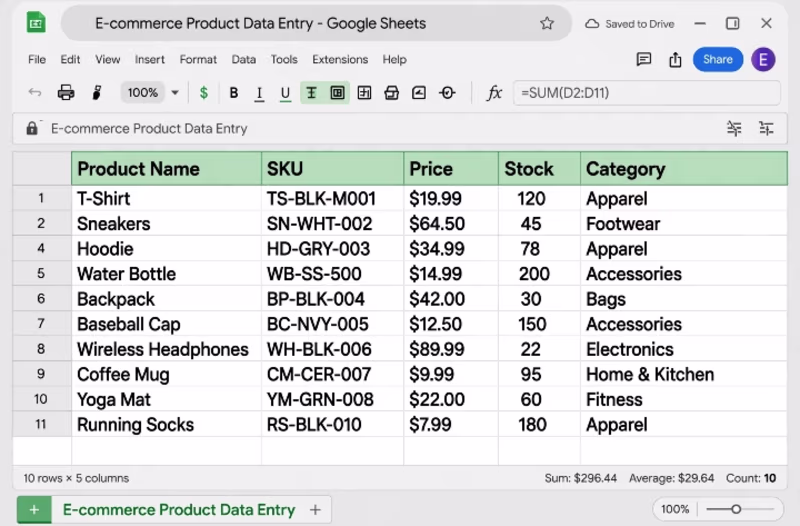Click the lock icon beside sheet title
The image size is (800, 526).
pos(32,128)
